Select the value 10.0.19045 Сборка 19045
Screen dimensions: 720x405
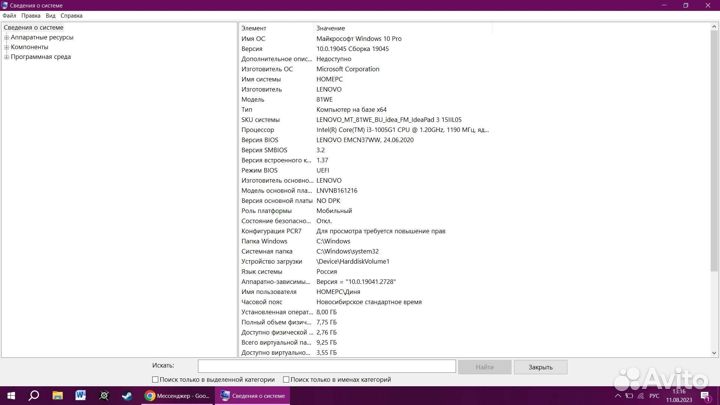pyautogui.click(x=353, y=49)
